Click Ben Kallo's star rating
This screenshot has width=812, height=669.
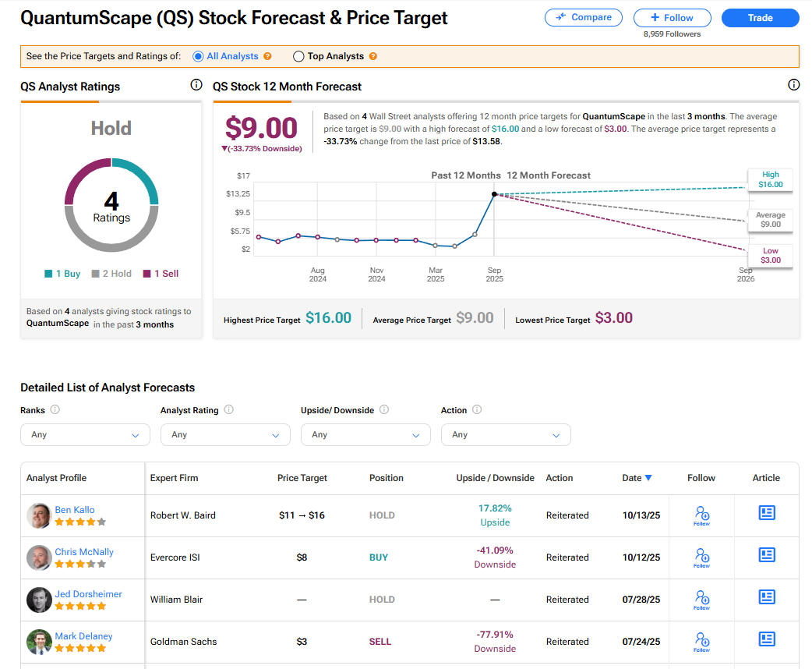[x=80, y=522]
